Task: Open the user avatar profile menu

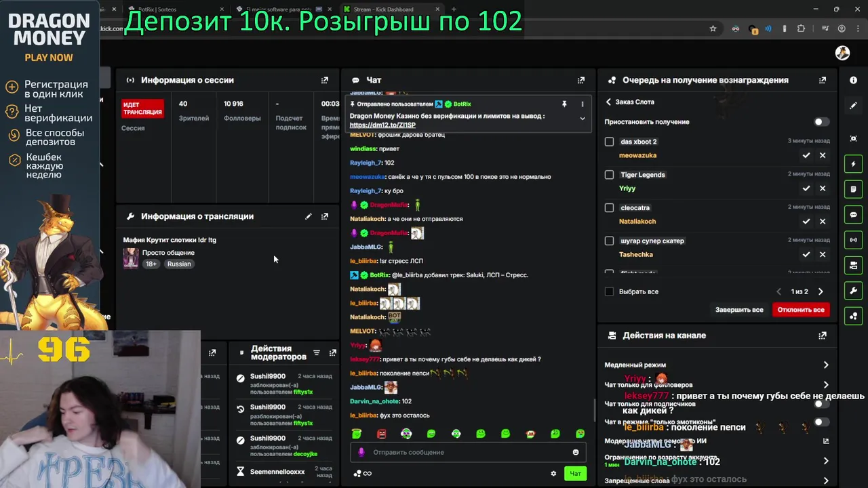Action: 842,53
